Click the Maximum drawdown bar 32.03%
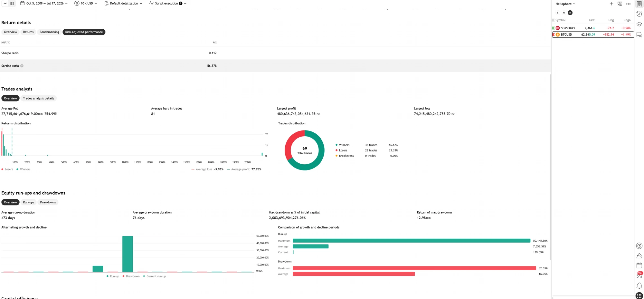Viewport: 644px width, 299px height. click(x=414, y=268)
